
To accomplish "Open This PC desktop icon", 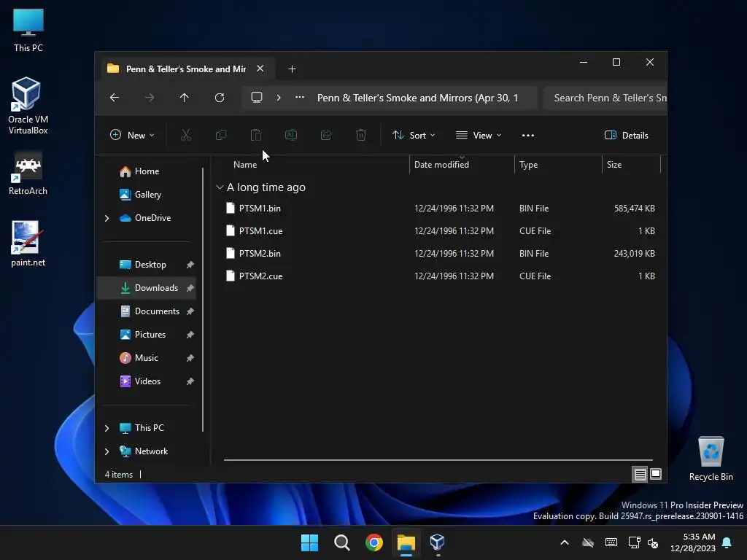I will pyautogui.click(x=28, y=29).
